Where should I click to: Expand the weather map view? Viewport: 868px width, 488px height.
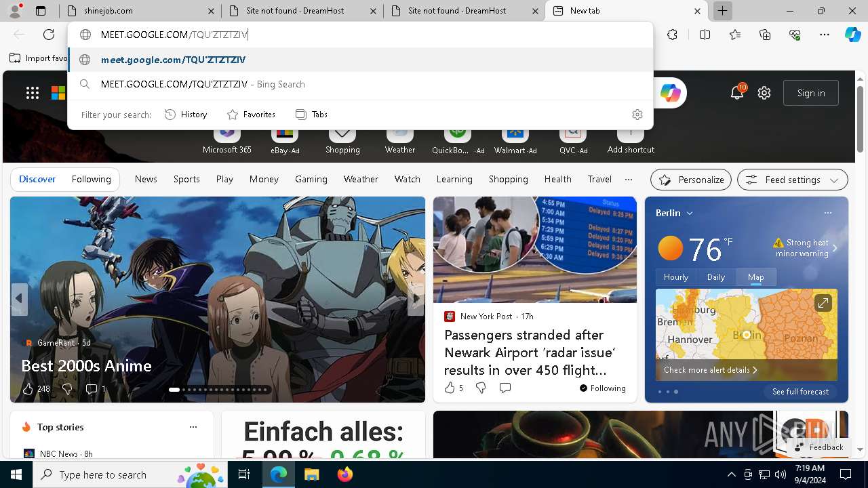click(x=823, y=303)
